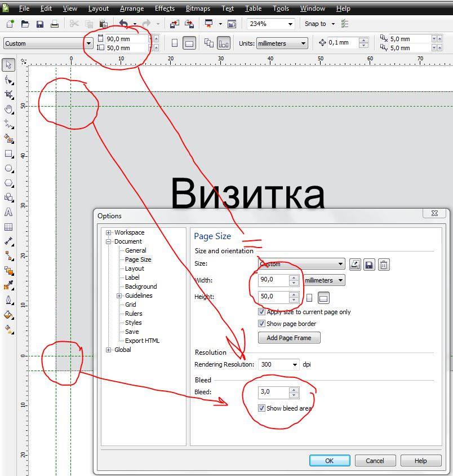Expand the Global tree node

point(108,350)
